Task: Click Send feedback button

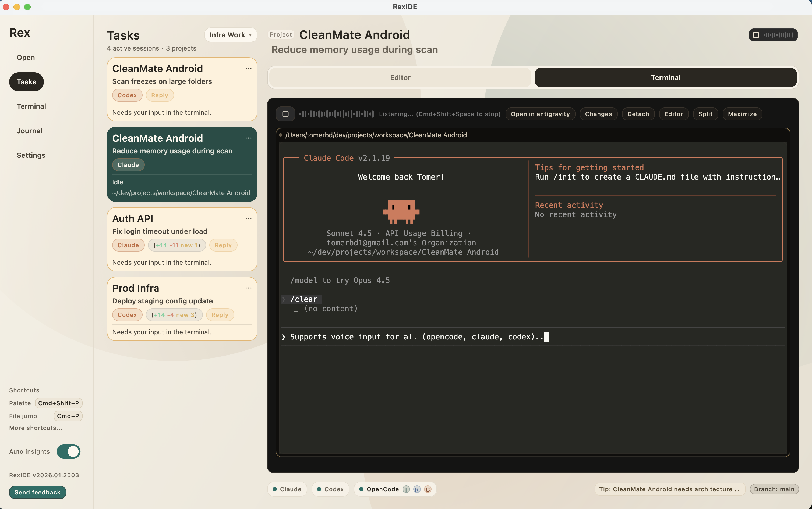Action: 37,492
